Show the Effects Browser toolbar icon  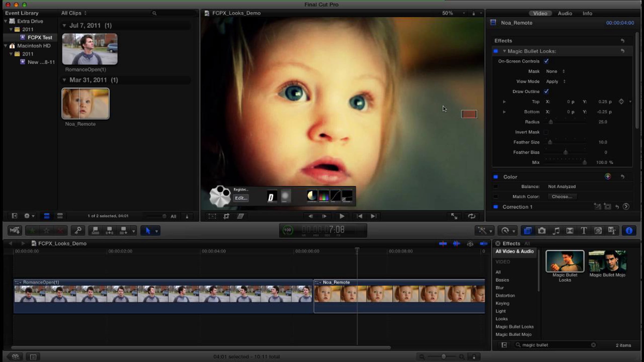coord(528,230)
